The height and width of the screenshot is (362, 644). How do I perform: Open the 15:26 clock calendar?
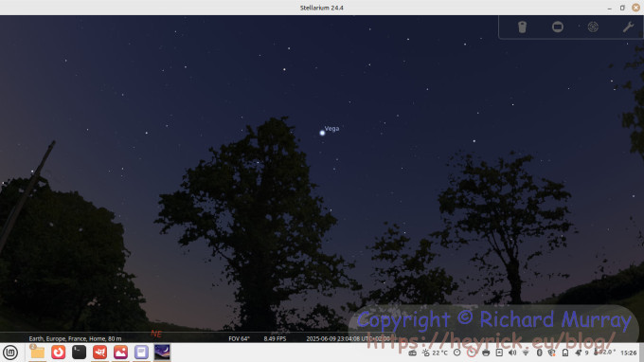point(629,353)
